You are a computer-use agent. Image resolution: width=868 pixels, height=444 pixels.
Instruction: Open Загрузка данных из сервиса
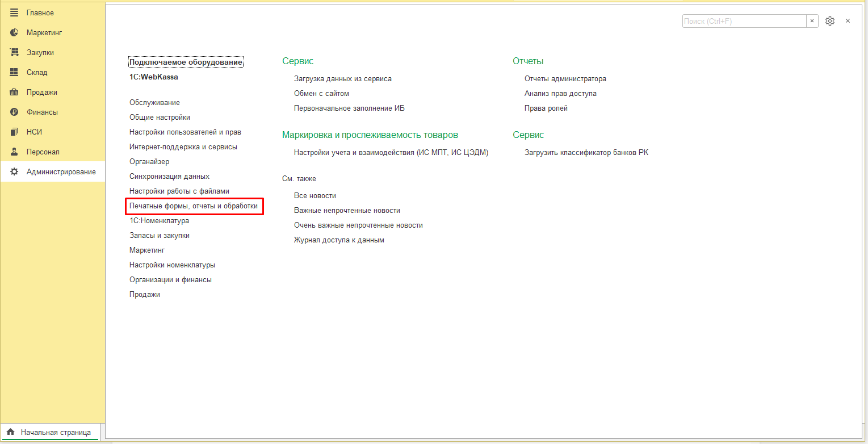pyautogui.click(x=342, y=79)
